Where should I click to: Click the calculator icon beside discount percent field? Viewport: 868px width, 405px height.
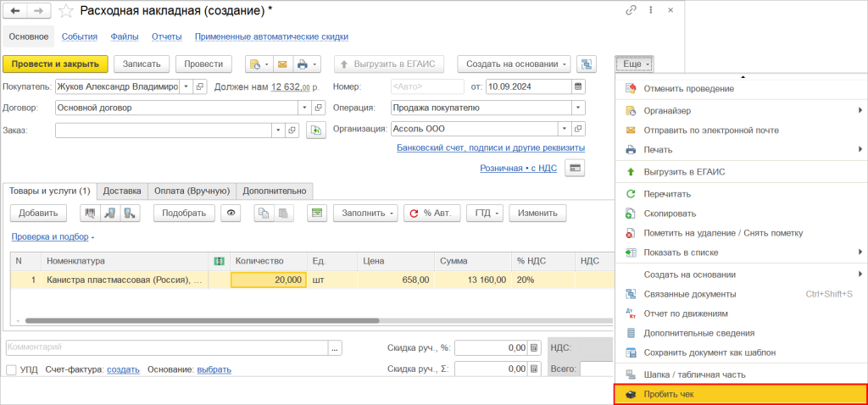[x=534, y=347]
